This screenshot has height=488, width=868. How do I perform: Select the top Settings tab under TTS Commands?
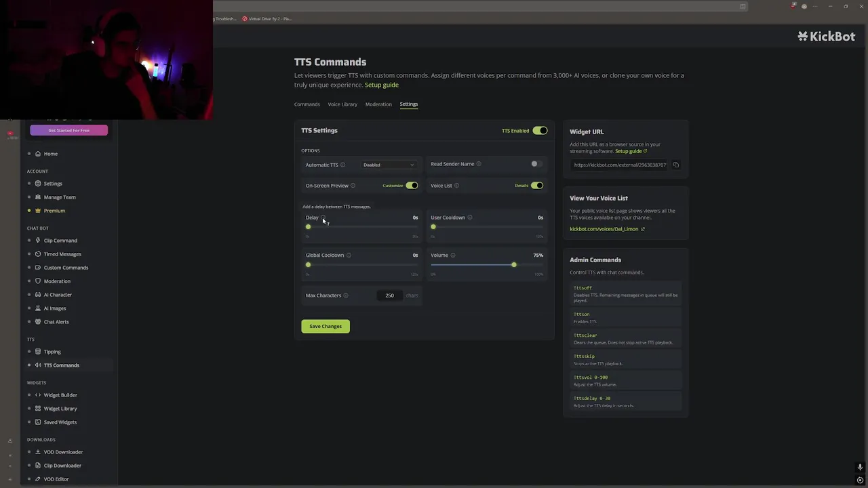(x=409, y=104)
